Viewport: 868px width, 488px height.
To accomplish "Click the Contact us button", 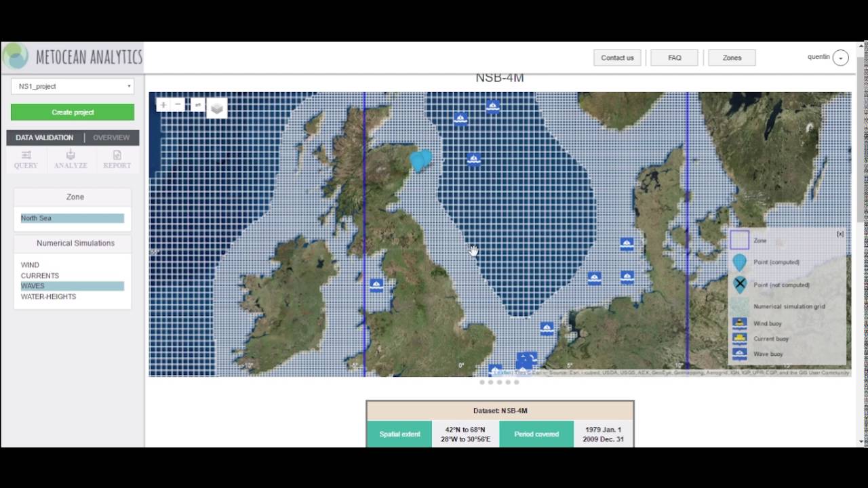I will click(617, 58).
